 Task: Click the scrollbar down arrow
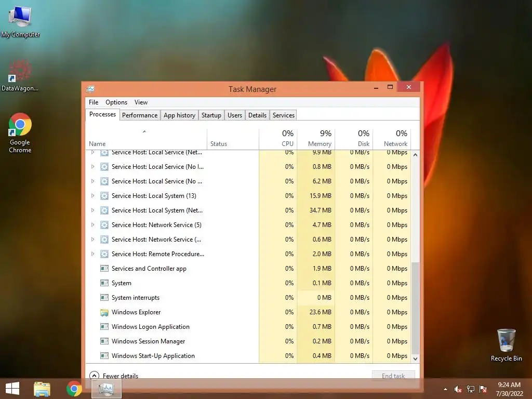415,358
